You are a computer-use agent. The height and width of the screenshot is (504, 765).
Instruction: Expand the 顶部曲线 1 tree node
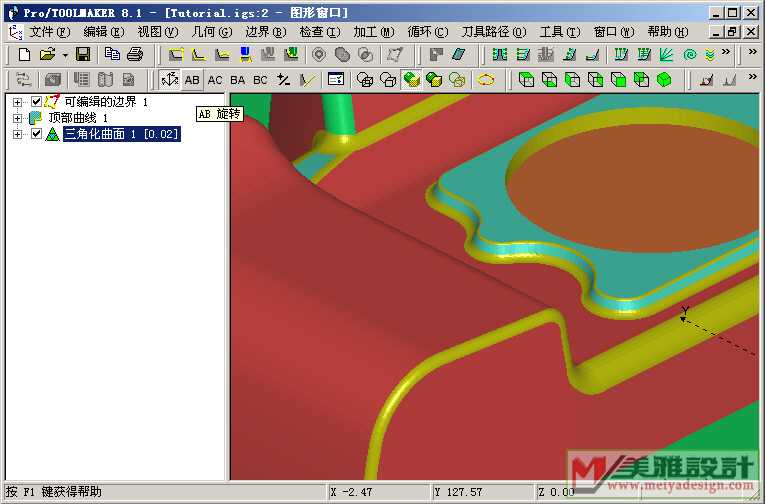18,118
